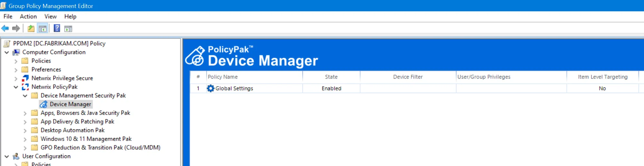Click the Device Manager tree node icon
Image resolution: width=644 pixels, height=166 pixels.
click(x=43, y=104)
